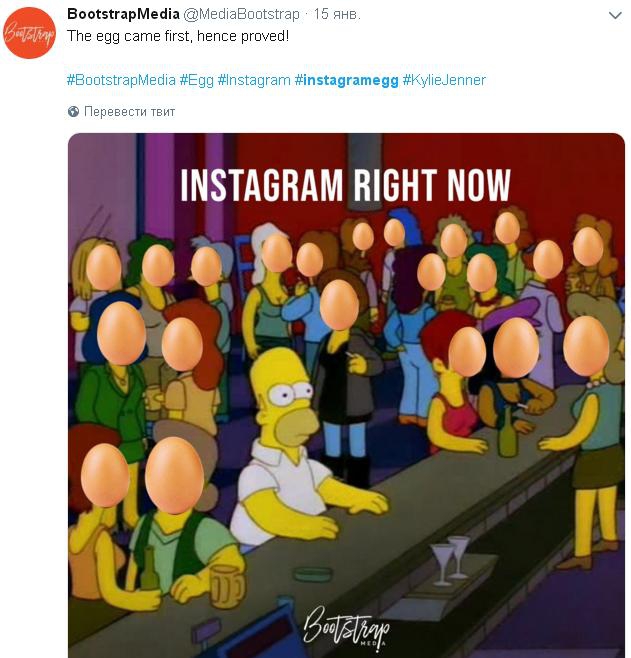
Task: Click "Перевести твит" to translate the tweet
Action: click(130, 112)
